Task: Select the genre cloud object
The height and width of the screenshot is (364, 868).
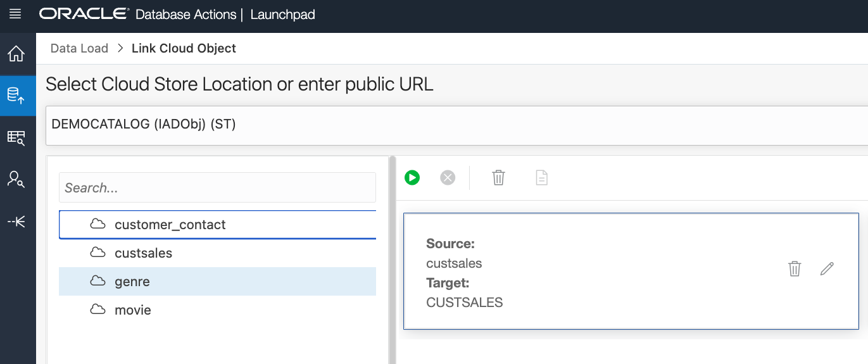Action: tap(132, 282)
